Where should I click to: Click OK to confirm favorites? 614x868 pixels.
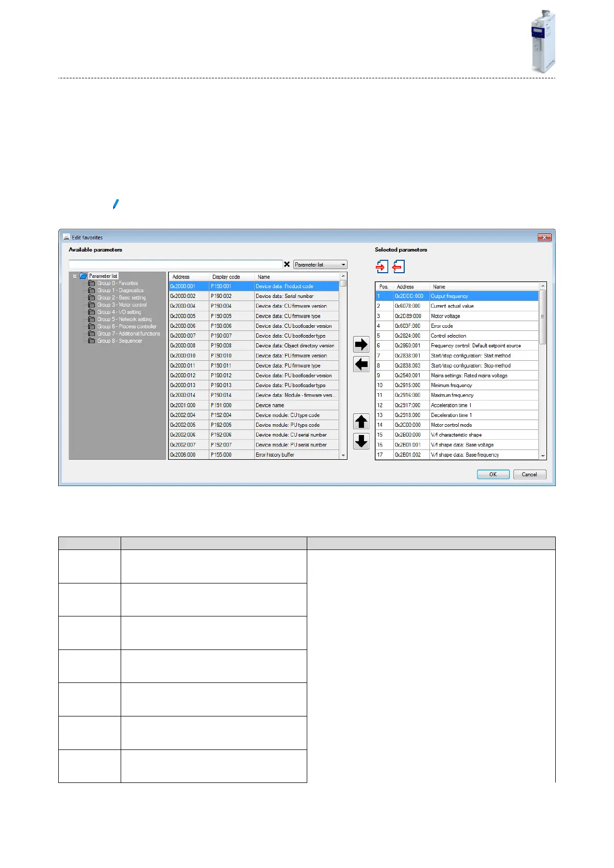point(493,474)
